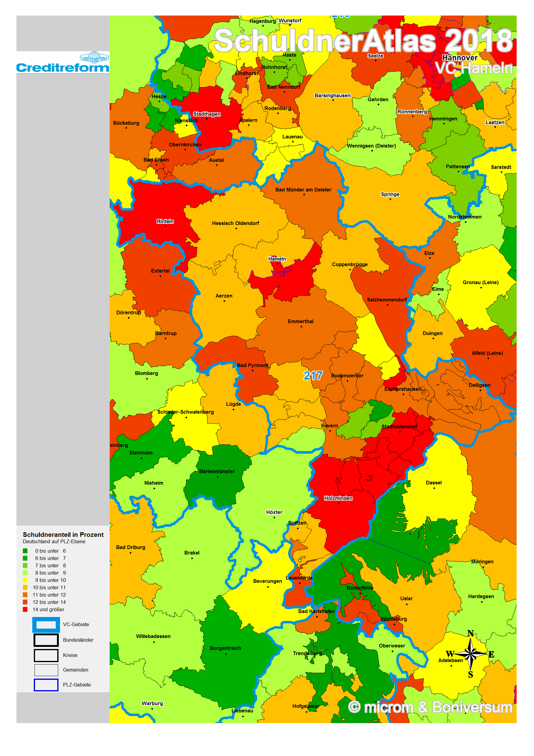The image size is (534, 756).
Task: Click the Bad Driburg label
Action: coord(131,547)
